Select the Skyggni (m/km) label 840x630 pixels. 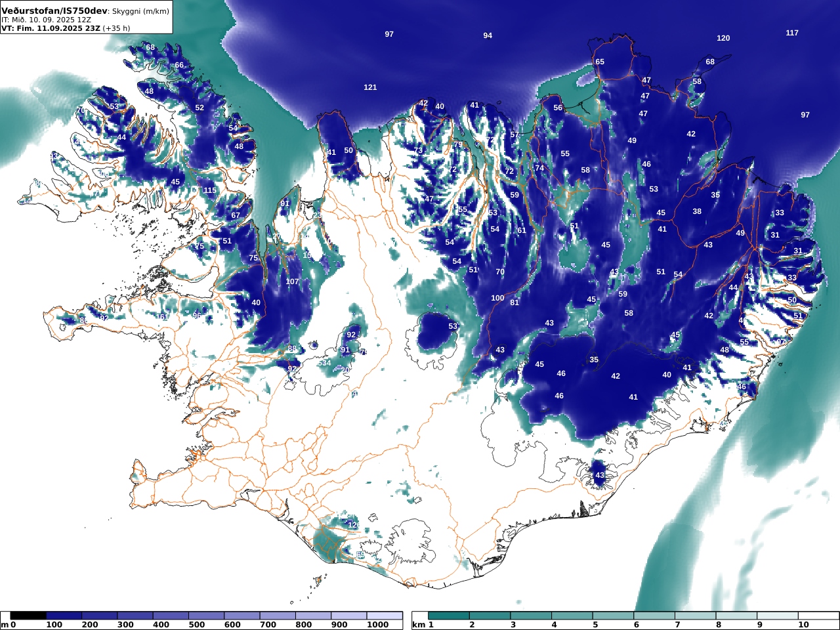tap(140, 12)
